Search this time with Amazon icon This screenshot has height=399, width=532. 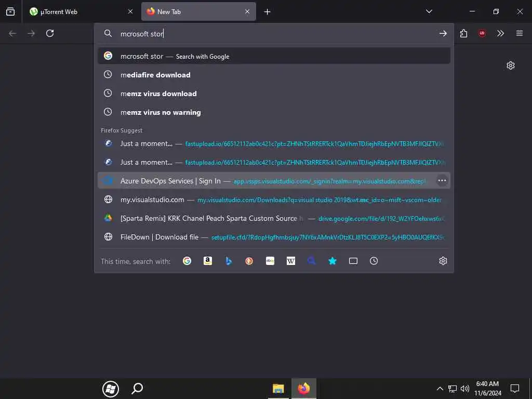208,261
